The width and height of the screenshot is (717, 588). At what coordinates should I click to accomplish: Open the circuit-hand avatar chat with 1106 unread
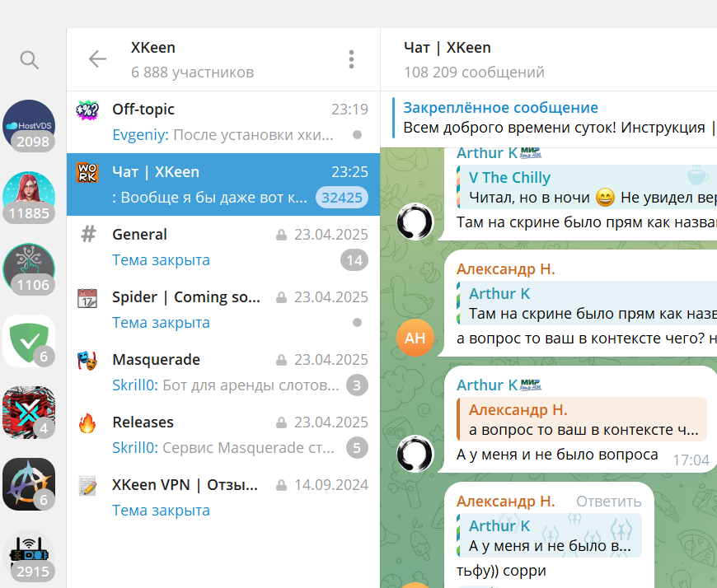click(x=29, y=269)
